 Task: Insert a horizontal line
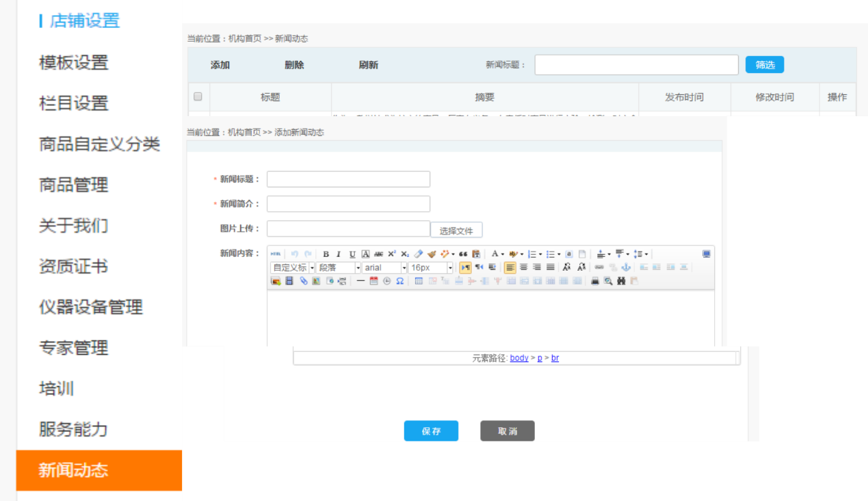(x=360, y=281)
